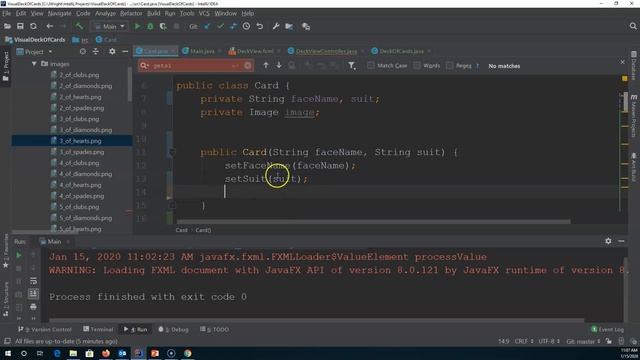Open Project panel gear settings

pos(112,51)
